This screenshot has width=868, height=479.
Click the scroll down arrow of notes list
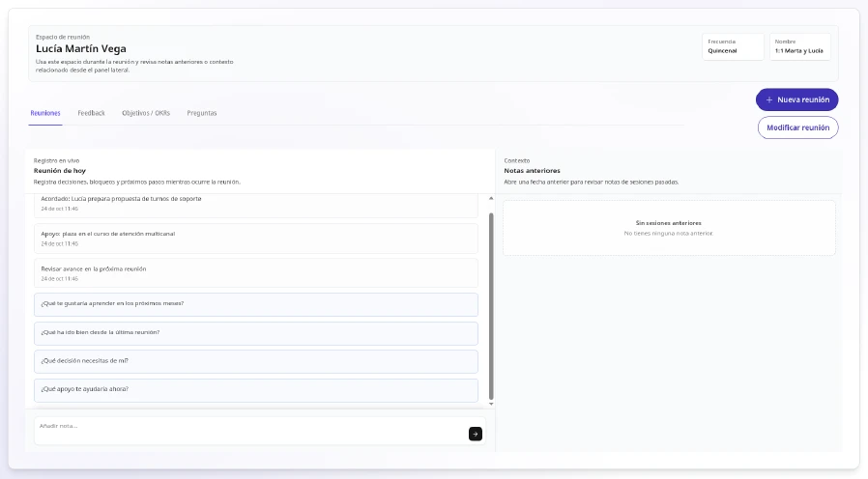click(491, 405)
